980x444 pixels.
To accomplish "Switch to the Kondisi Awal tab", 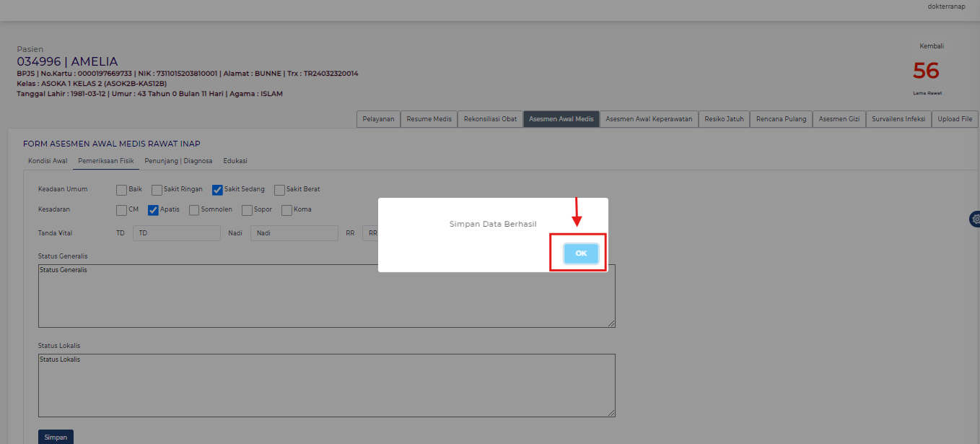I will point(48,161).
